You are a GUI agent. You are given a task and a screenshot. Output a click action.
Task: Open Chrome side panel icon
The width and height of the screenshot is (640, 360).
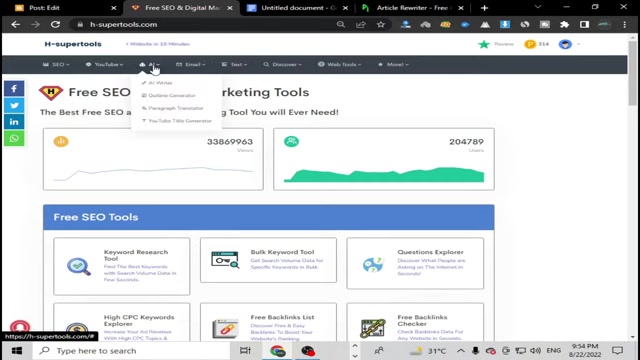(x=584, y=24)
